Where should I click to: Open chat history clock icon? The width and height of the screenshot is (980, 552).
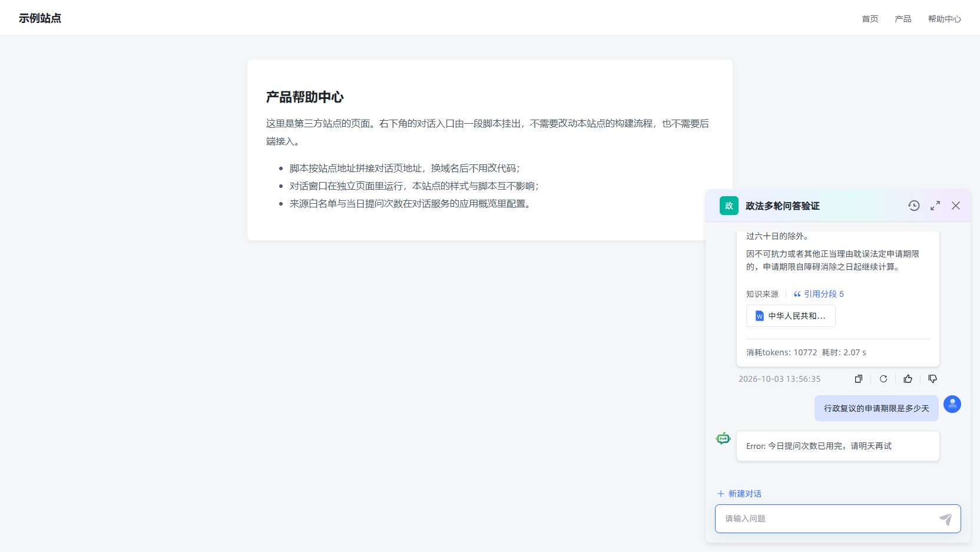click(x=913, y=206)
